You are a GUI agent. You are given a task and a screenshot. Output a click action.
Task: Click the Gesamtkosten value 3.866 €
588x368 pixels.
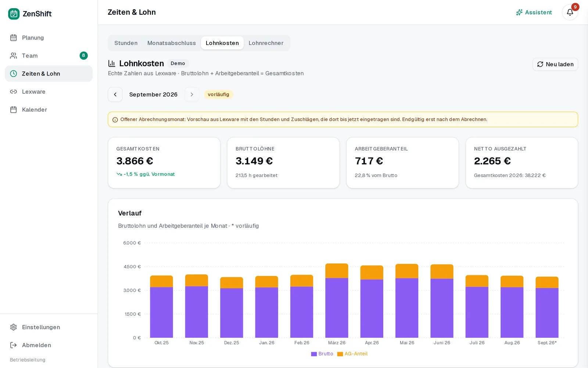[x=135, y=161]
